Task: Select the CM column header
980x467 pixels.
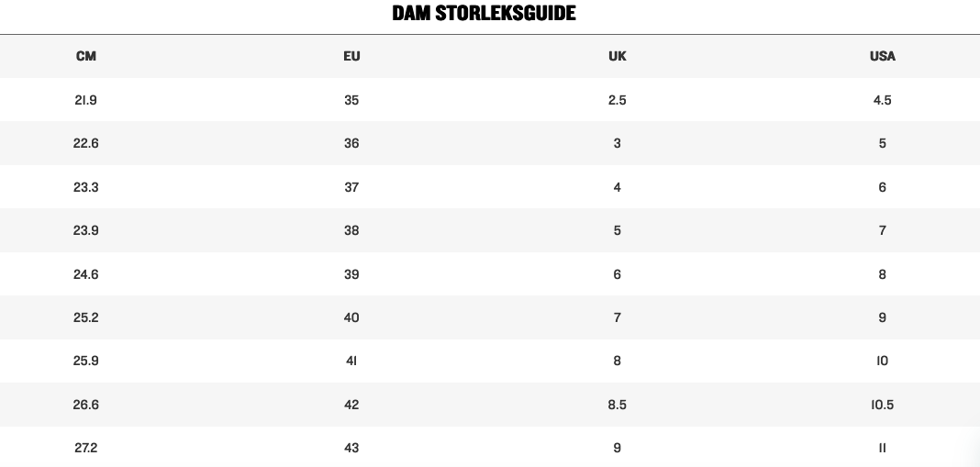Action: (85, 56)
